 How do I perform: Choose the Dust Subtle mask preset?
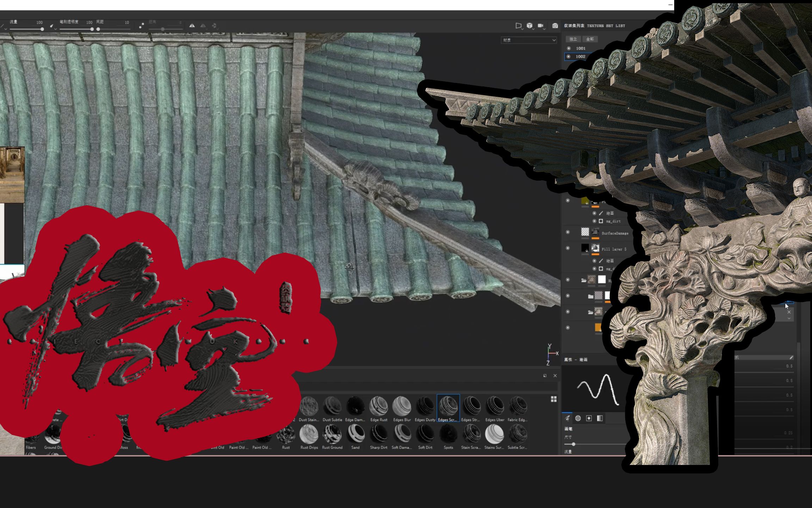(x=332, y=408)
